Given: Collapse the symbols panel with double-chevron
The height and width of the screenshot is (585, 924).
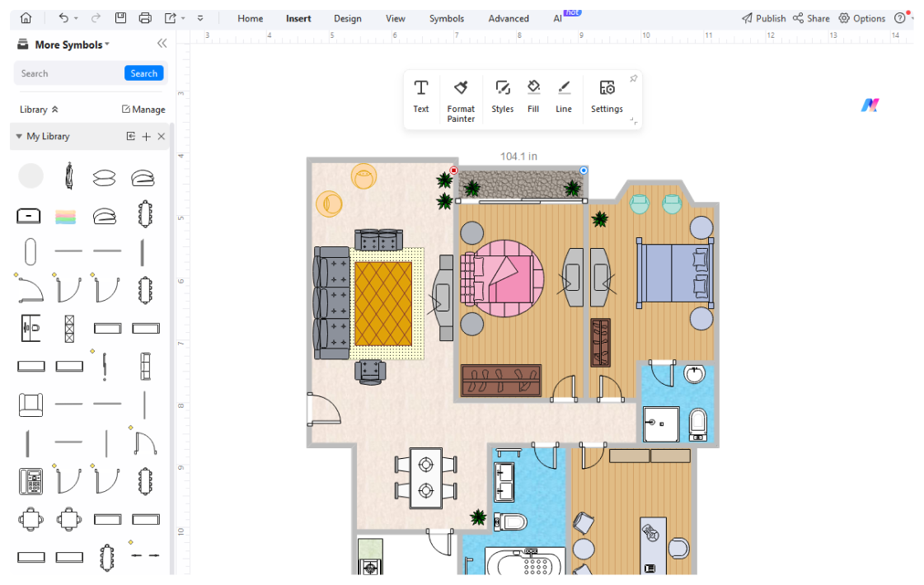Looking at the screenshot, I should tap(162, 44).
